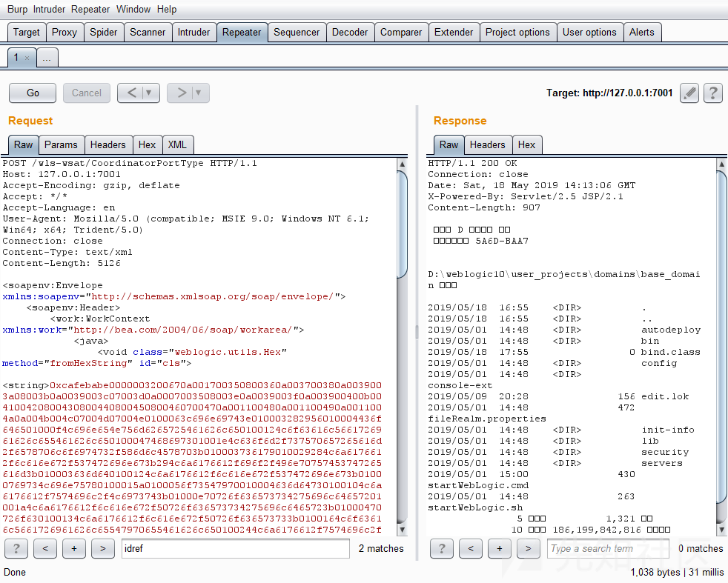Click the request pane scrollbar down arrow

[x=402, y=530]
